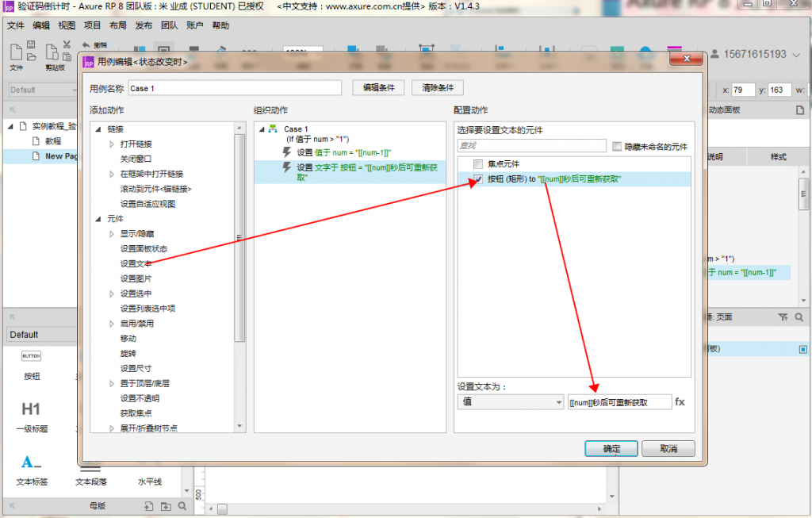Open the 布局 menu
This screenshot has height=518, width=812.
[118, 25]
